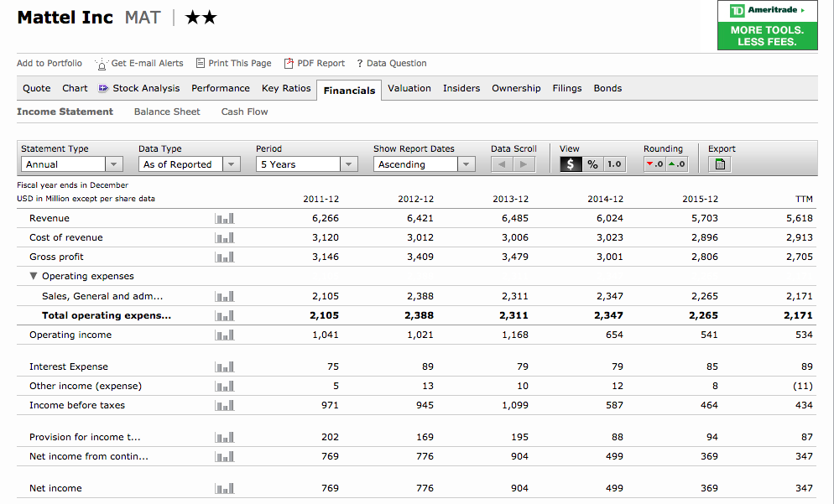
Task: Open the Quote tab
Action: tap(37, 88)
